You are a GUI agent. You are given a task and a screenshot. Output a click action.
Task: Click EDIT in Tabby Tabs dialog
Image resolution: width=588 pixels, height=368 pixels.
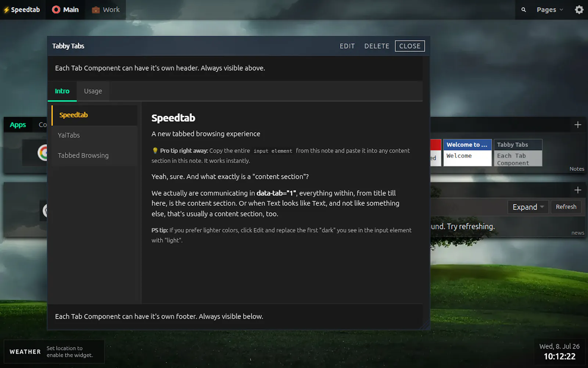[x=347, y=46]
